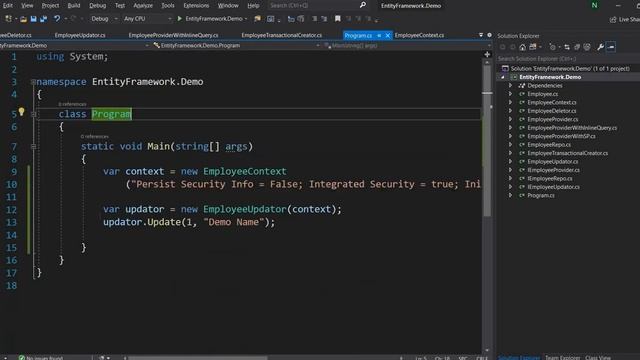Click the Solution Explorer Home icon

tap(522, 47)
